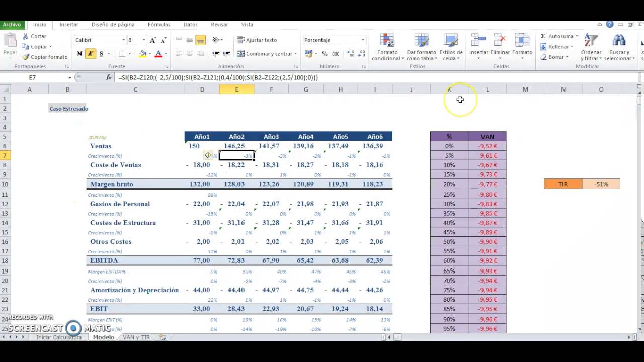Open Porcentaje number format dropdown
Image resolution: width=644 pixels, height=362 pixels.
363,40
